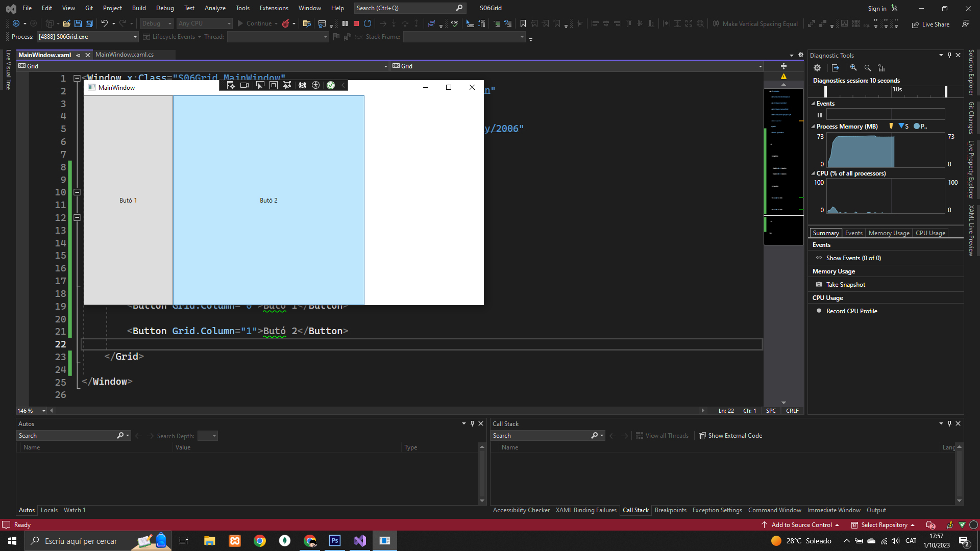This screenshot has width=980, height=551.
Task: Collapse Process Memory graph section
Action: pyautogui.click(x=813, y=127)
